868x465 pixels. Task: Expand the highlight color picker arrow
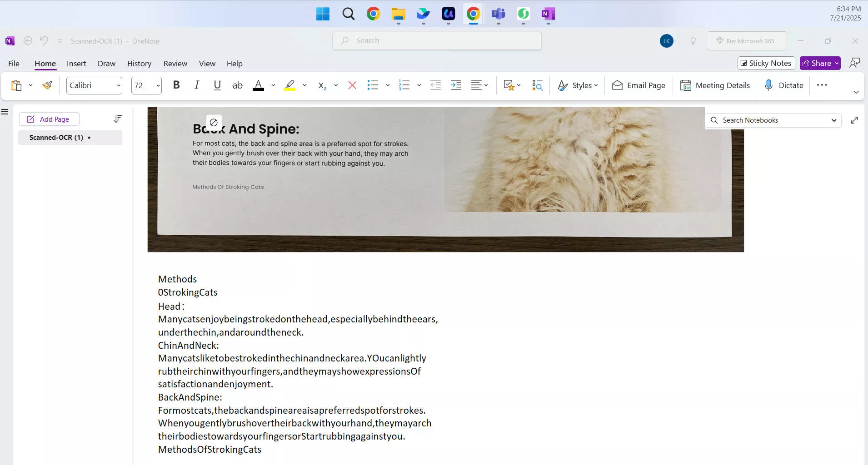(x=304, y=85)
